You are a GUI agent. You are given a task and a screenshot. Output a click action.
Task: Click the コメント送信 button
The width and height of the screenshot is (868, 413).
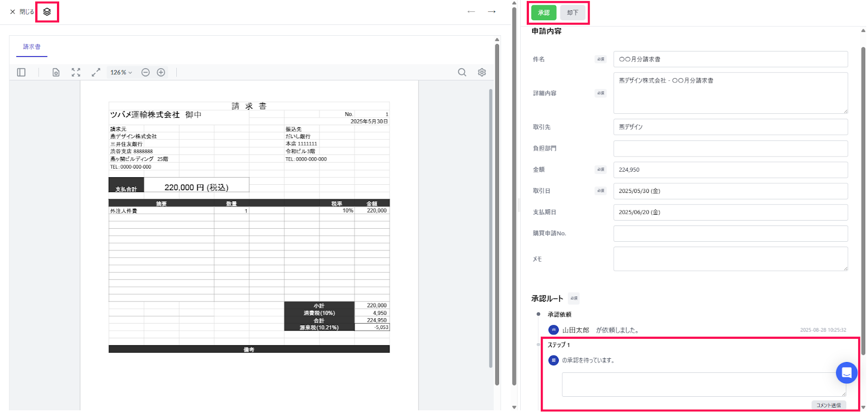[828, 405]
